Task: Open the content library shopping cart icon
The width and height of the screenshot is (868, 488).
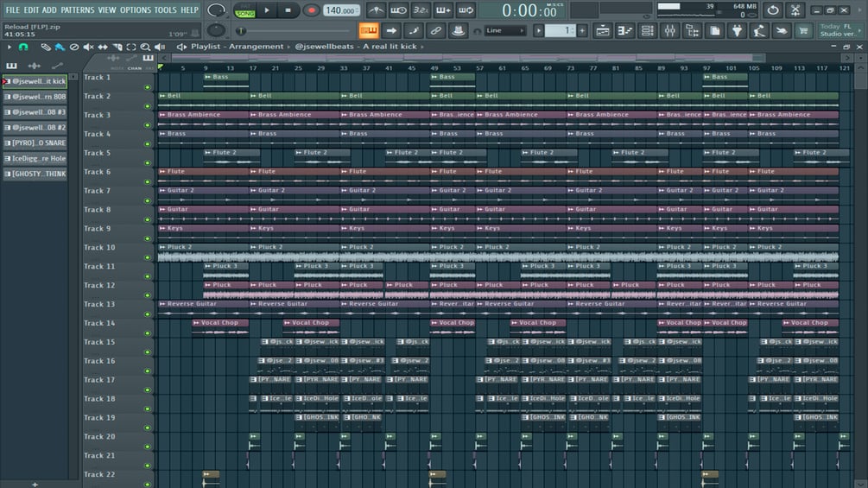Action: (x=803, y=30)
